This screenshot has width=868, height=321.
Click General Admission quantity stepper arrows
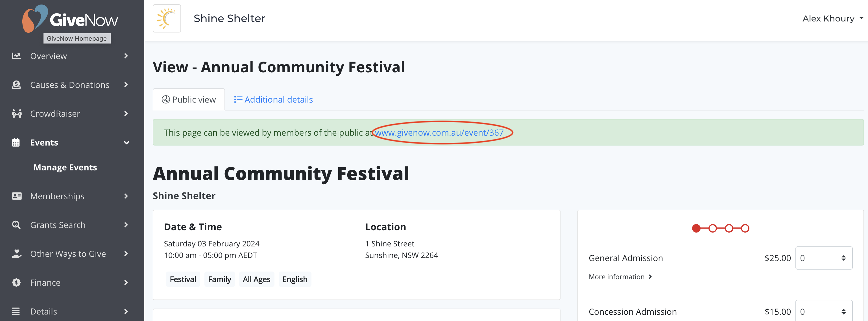843,258
